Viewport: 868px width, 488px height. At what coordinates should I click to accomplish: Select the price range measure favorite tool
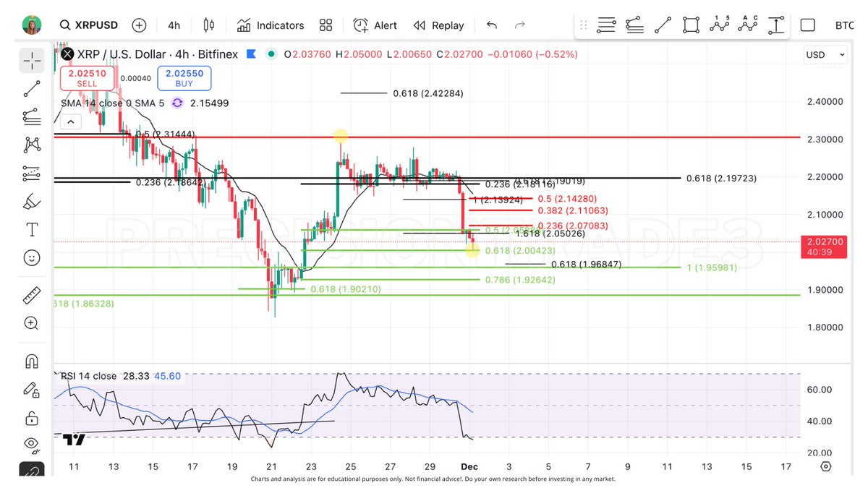pos(775,25)
